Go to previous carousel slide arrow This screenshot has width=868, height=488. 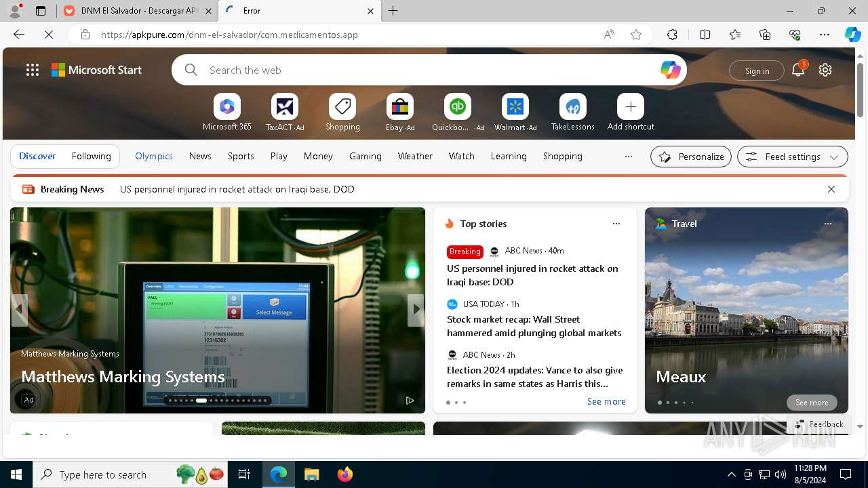click(19, 310)
